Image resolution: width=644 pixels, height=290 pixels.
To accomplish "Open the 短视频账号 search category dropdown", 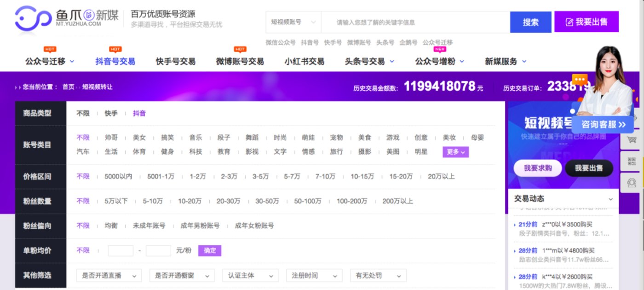I will click(x=293, y=22).
